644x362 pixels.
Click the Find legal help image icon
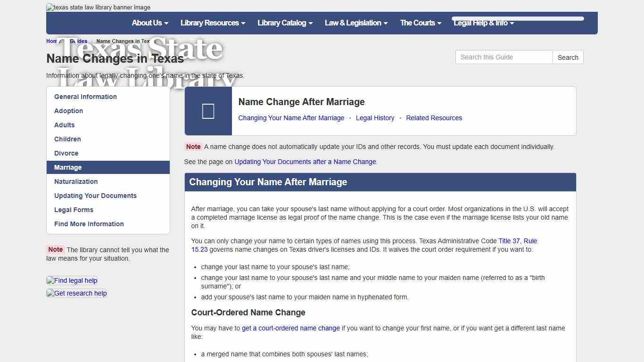[x=72, y=280]
